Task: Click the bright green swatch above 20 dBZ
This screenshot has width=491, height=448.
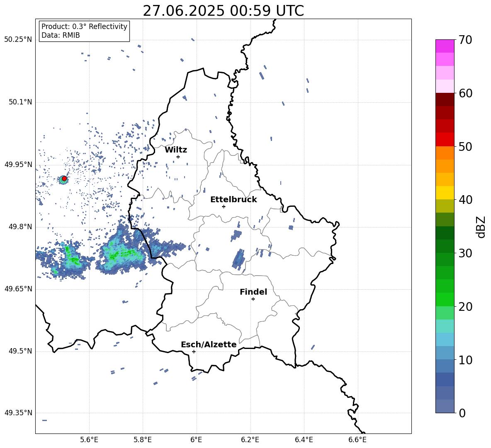Action: tap(445, 299)
